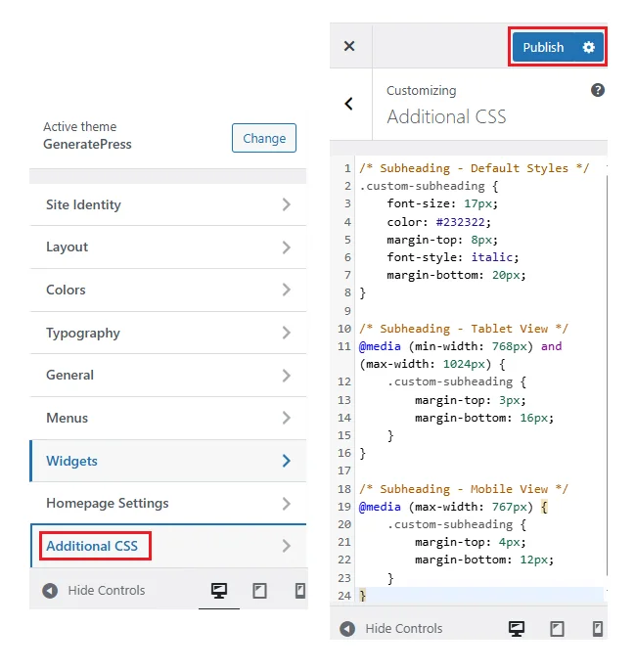
Task: Click the 'font-style: italic;' code line
Action: click(453, 257)
